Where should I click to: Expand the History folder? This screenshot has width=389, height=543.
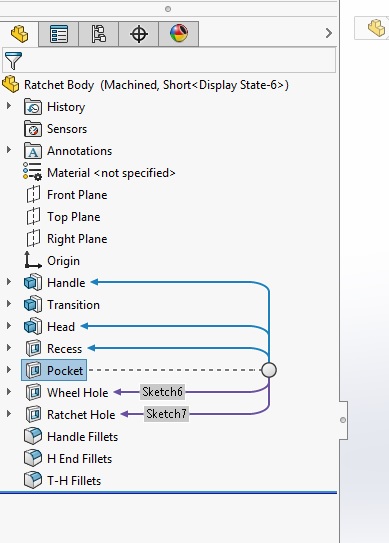coord(9,106)
